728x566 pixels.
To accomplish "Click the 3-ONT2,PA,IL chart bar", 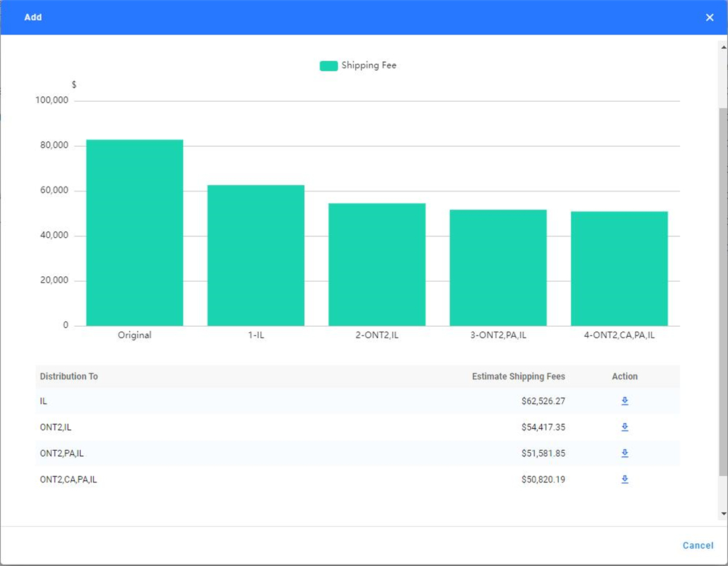I will 498,268.
